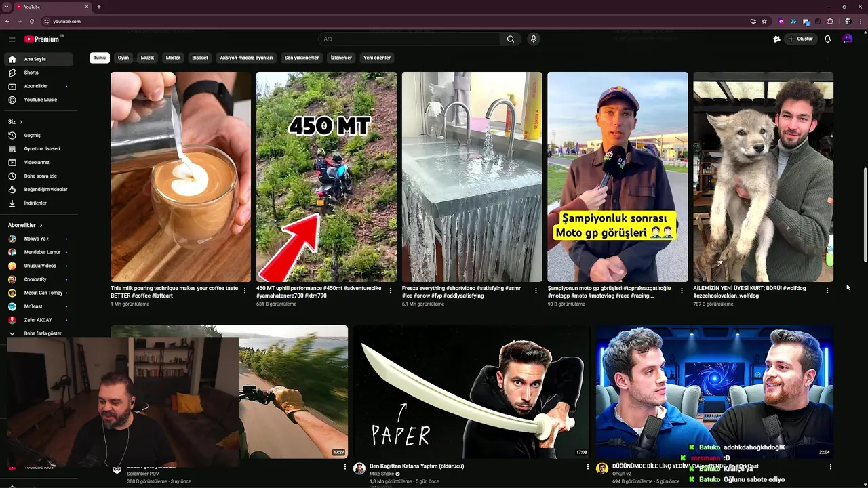The width and height of the screenshot is (868, 488).
Task: Select the Müzik filter chip
Action: 147,58
